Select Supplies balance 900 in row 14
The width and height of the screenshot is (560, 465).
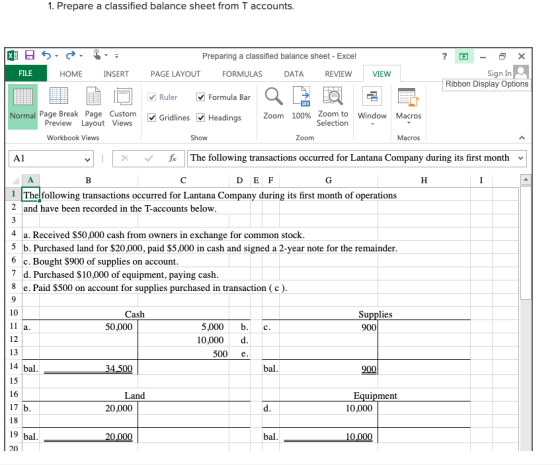pyautogui.click(x=328, y=368)
